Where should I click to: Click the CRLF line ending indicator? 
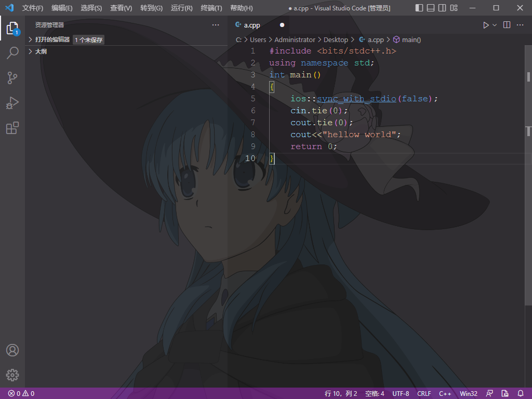coord(424,394)
